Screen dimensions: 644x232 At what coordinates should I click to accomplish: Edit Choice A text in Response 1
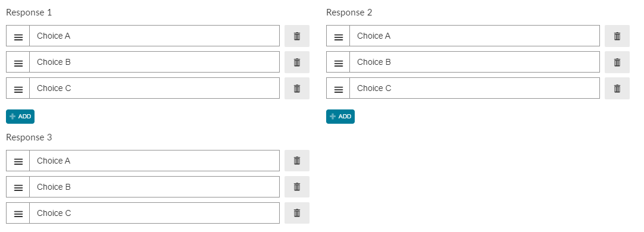pos(154,36)
